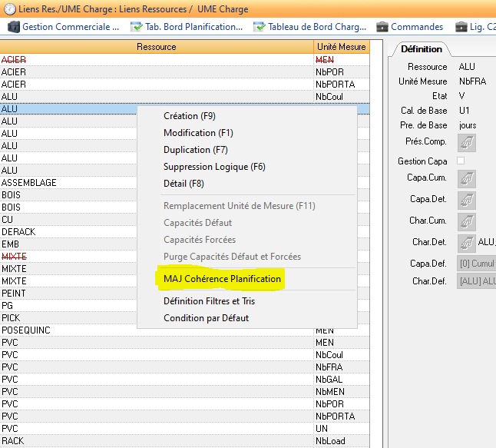Toggle the Gestion Capa checkbox

pyautogui.click(x=461, y=161)
